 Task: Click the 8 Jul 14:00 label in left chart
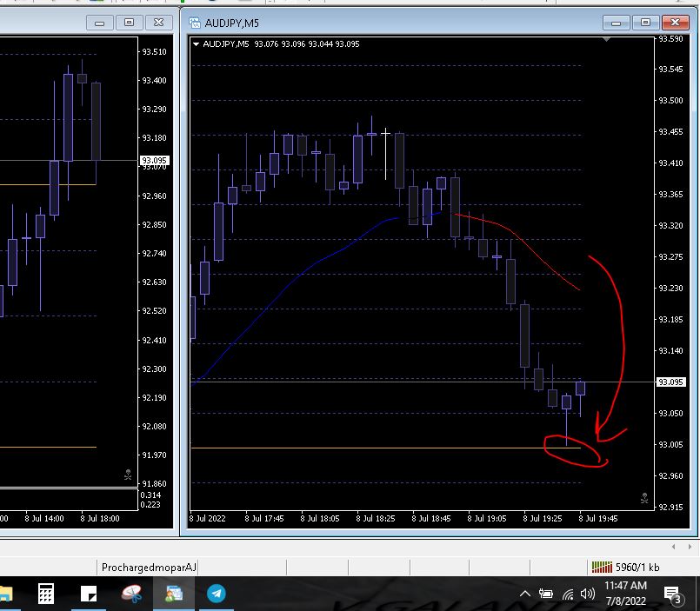tap(44, 519)
